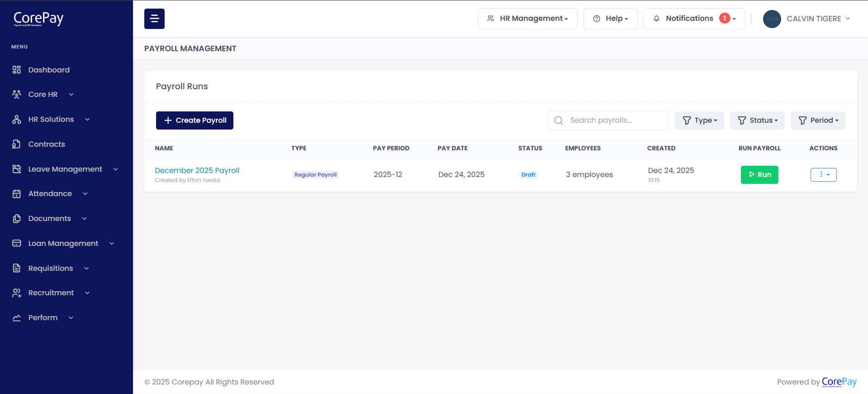Click the Leave Management calendar icon
Viewport: 868px width, 394px height.
coord(17,169)
